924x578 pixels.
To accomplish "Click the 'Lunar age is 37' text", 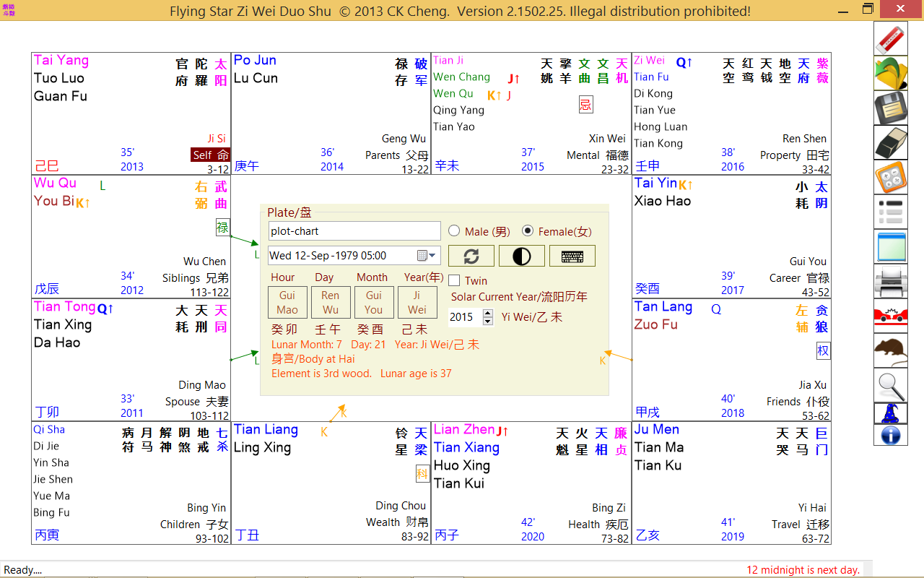I will click(416, 374).
